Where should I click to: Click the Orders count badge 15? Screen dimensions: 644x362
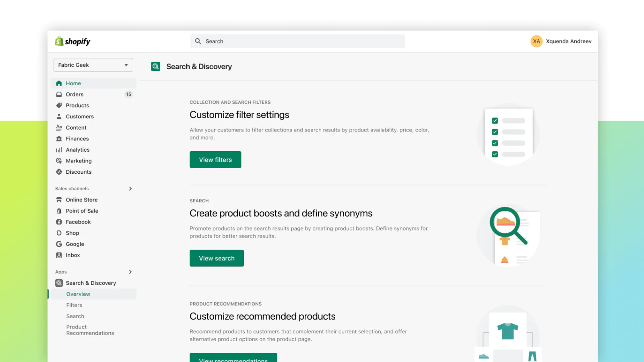pos(128,94)
